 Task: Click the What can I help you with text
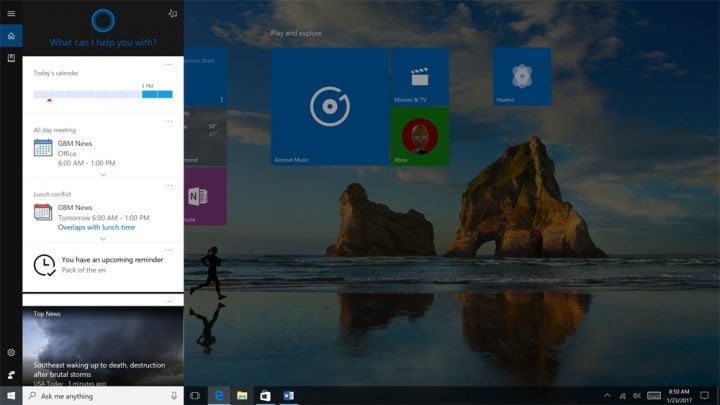(103, 43)
